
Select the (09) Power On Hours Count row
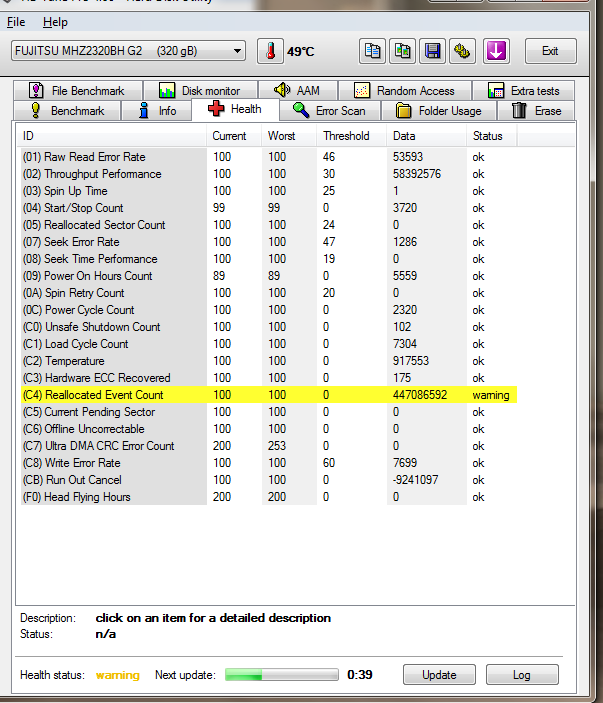click(269, 276)
